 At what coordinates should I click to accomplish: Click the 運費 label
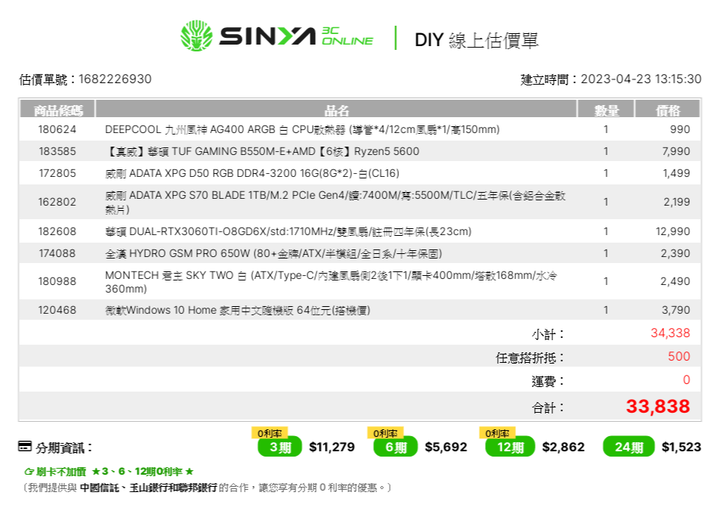click(x=548, y=381)
